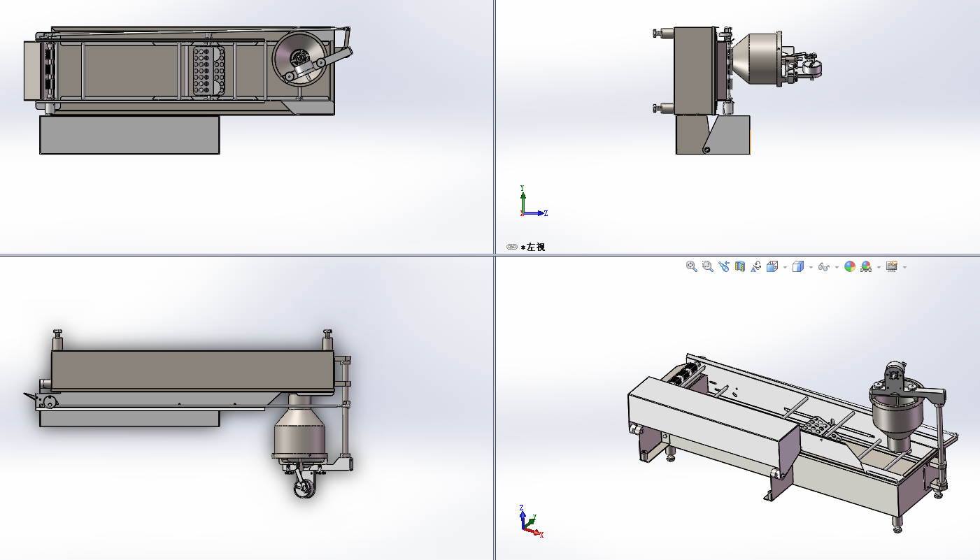This screenshot has height=560, width=980.
Task: Click the Display Style box icon
Action: [x=797, y=266]
